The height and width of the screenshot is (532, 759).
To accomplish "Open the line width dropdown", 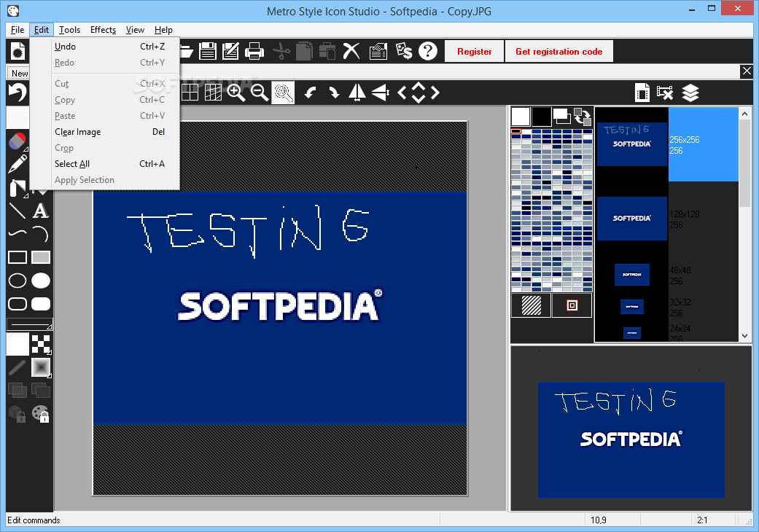I will pyautogui.click(x=29, y=324).
